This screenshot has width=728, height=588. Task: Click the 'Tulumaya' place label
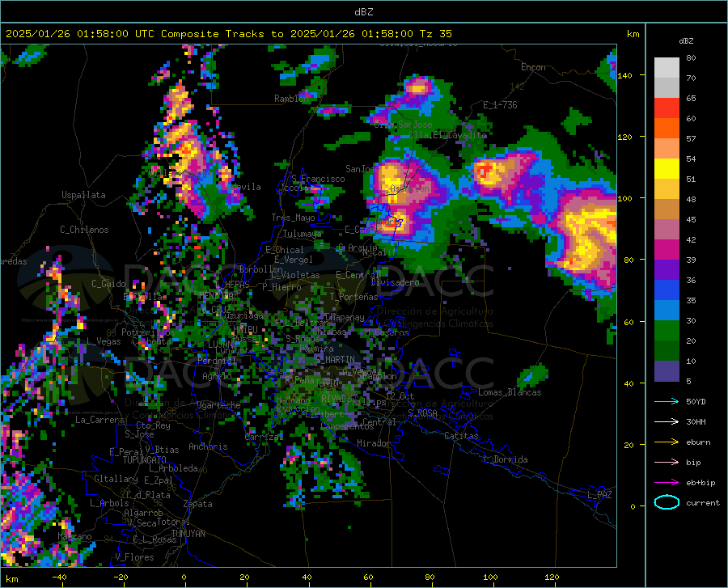pos(303,234)
